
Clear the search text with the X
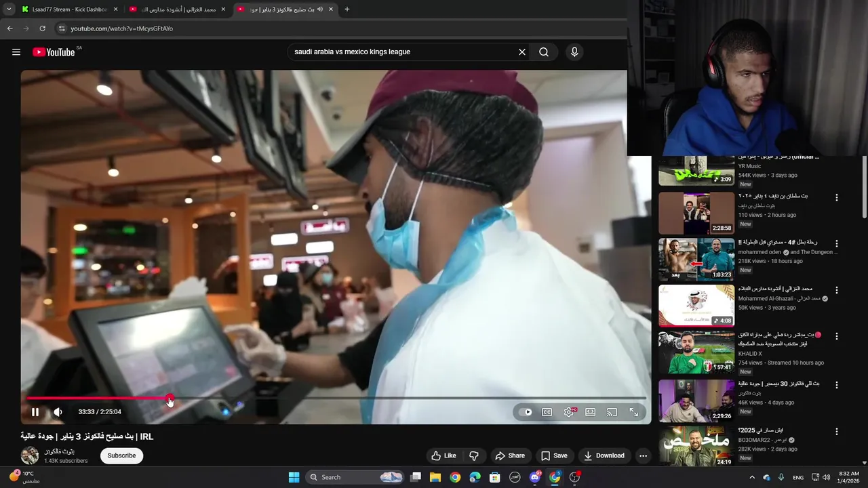click(x=522, y=52)
